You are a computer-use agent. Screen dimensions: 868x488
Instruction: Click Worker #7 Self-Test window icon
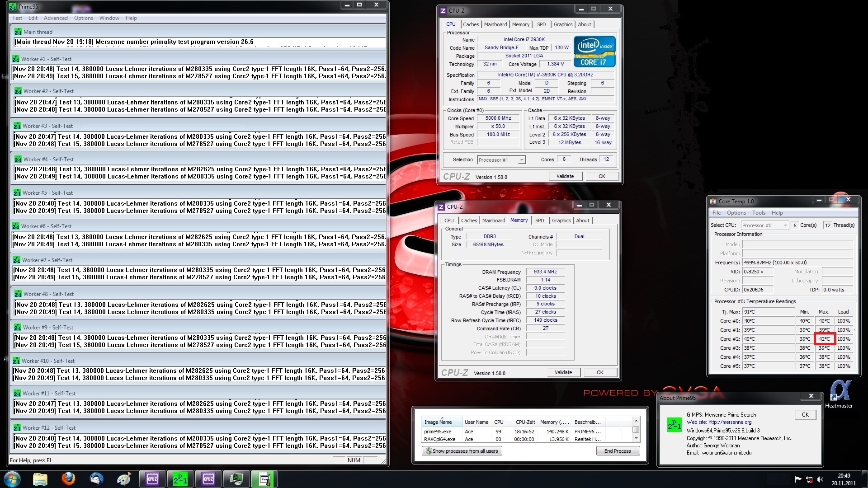[x=17, y=260]
